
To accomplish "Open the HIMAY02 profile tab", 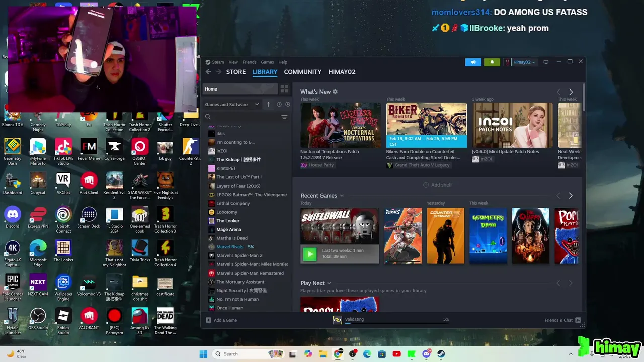I will (342, 72).
